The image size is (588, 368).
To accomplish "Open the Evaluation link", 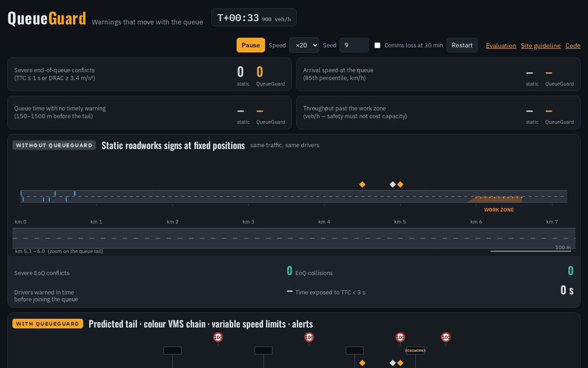I will point(501,46).
